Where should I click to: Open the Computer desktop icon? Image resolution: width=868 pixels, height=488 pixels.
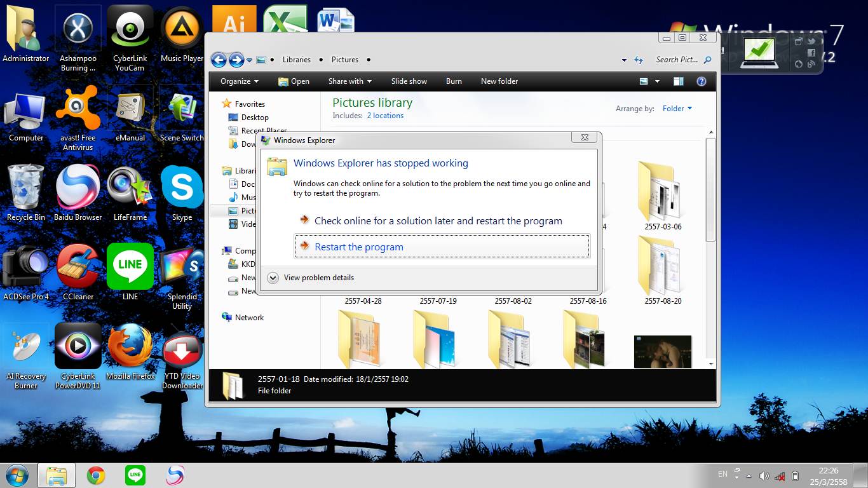pyautogui.click(x=25, y=118)
